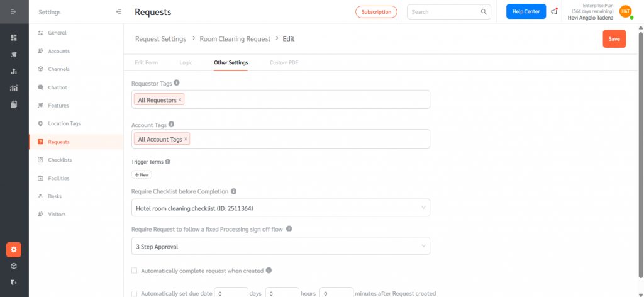Remove the All Requestors tag

point(180,100)
